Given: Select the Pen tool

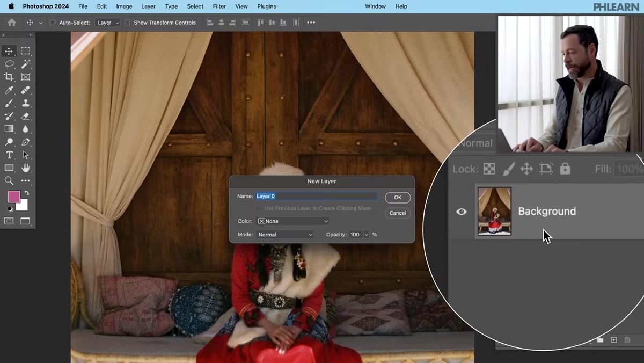Looking at the screenshot, I should [x=25, y=142].
